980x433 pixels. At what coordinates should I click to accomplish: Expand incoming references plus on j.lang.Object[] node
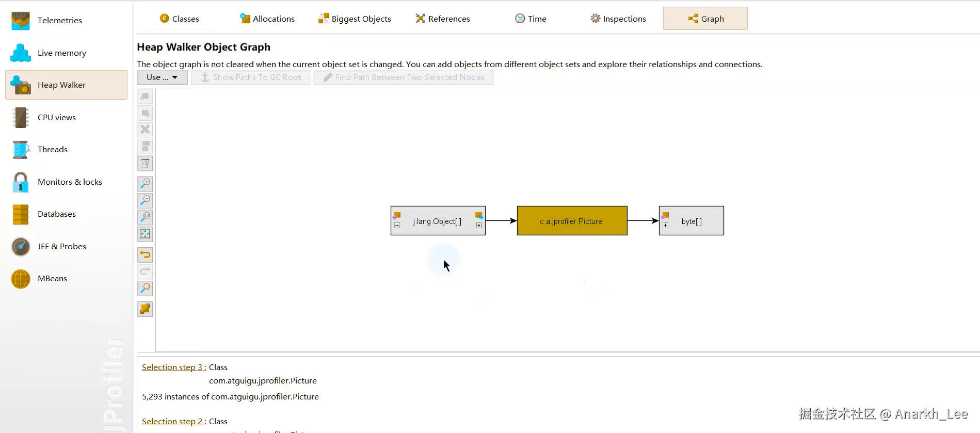[x=397, y=226]
